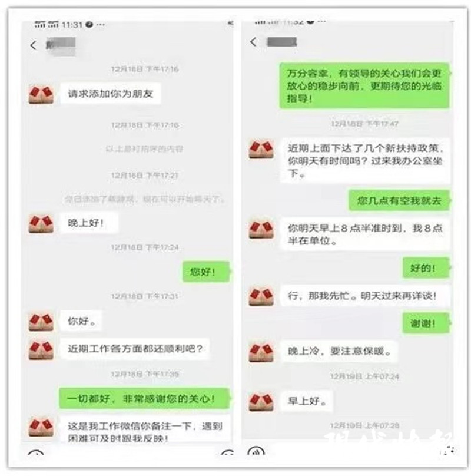Select the '请求添加你为朋友' message bubble

tap(111, 94)
